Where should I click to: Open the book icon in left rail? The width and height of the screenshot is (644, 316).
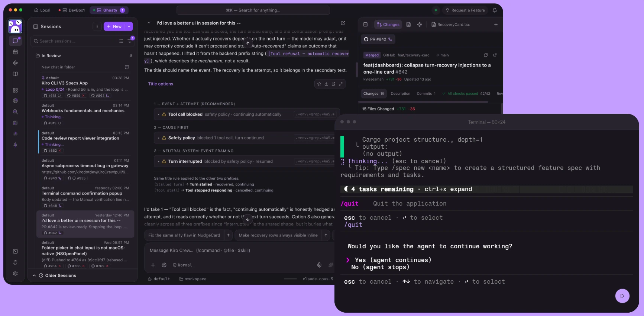tap(15, 74)
